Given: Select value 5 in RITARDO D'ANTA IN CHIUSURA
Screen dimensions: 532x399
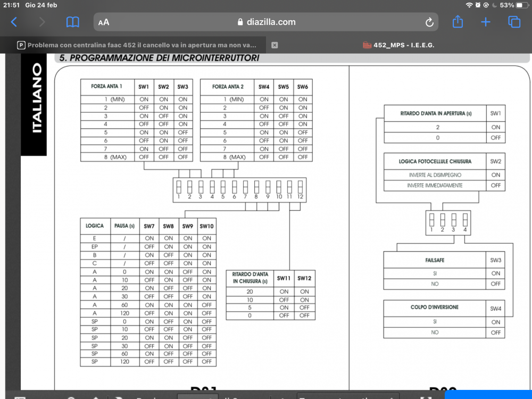Looking at the screenshot, I should 250,307.
